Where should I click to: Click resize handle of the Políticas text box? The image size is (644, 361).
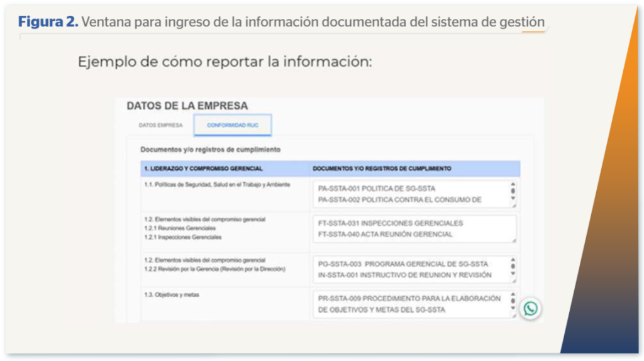(513, 204)
